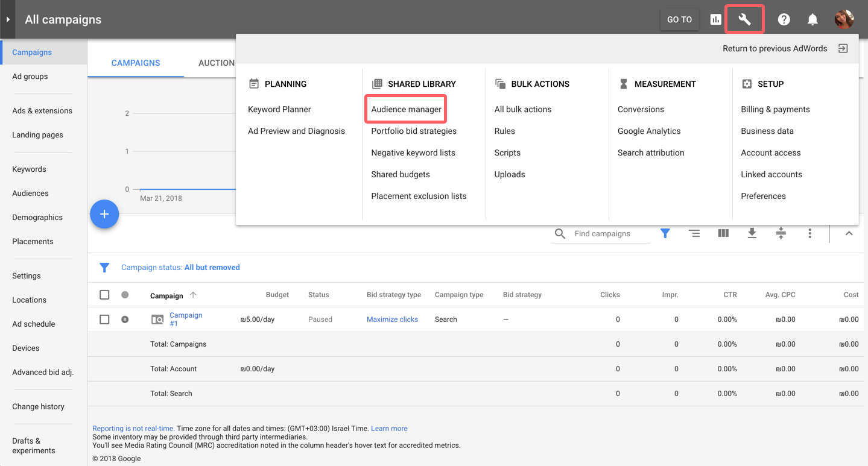Click the blue filter funnel icon in toolbar
Image resolution: width=868 pixels, height=466 pixels.
665,233
